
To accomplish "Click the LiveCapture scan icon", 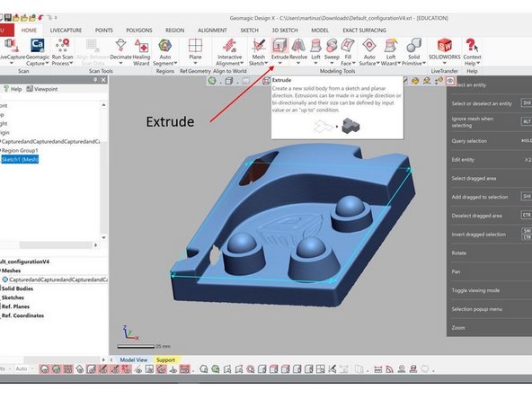I will click(x=11, y=45).
